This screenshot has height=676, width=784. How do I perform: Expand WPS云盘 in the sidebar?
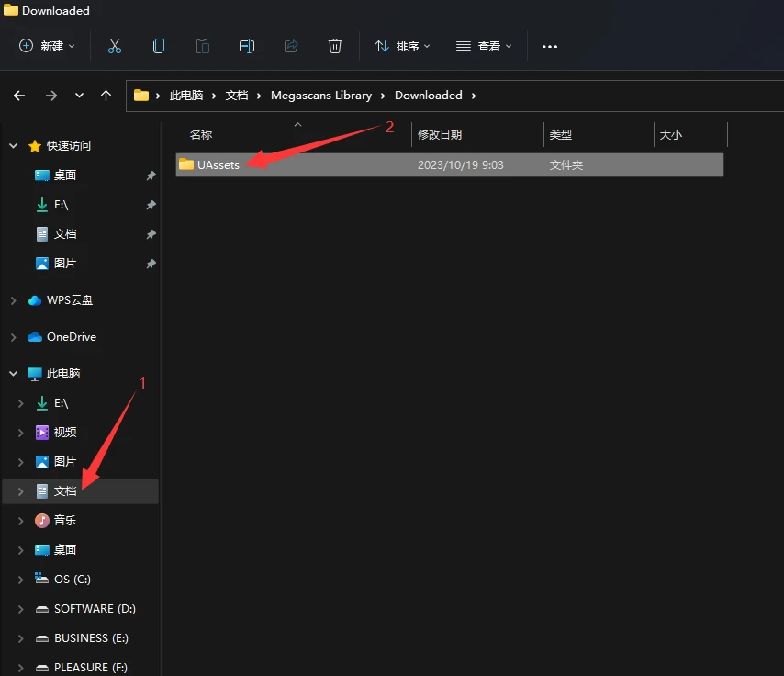pyautogui.click(x=14, y=300)
